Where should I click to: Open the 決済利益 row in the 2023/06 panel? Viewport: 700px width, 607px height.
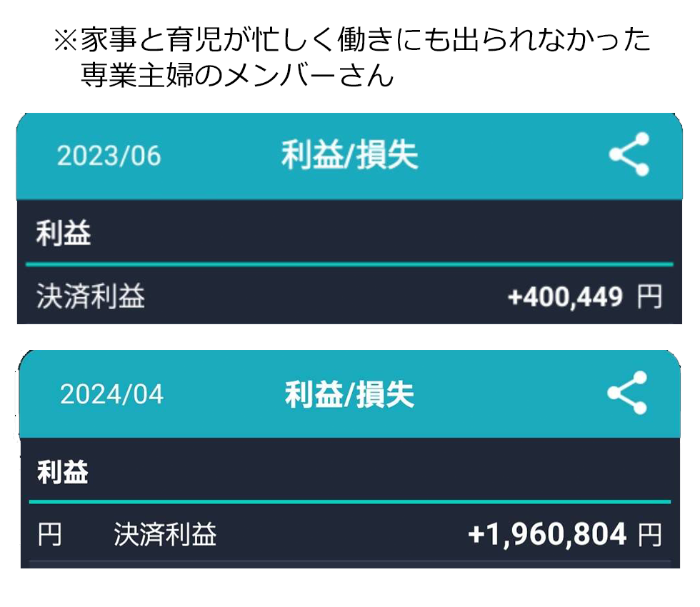tap(91, 296)
